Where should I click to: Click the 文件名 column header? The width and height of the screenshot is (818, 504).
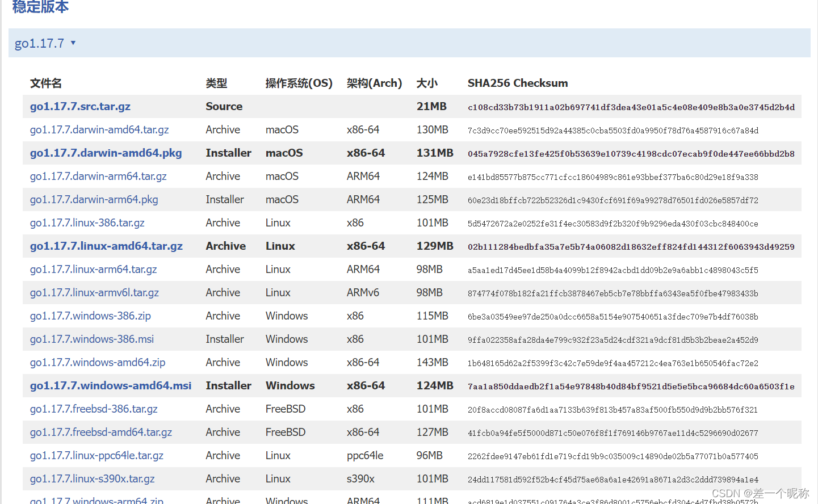tap(46, 83)
